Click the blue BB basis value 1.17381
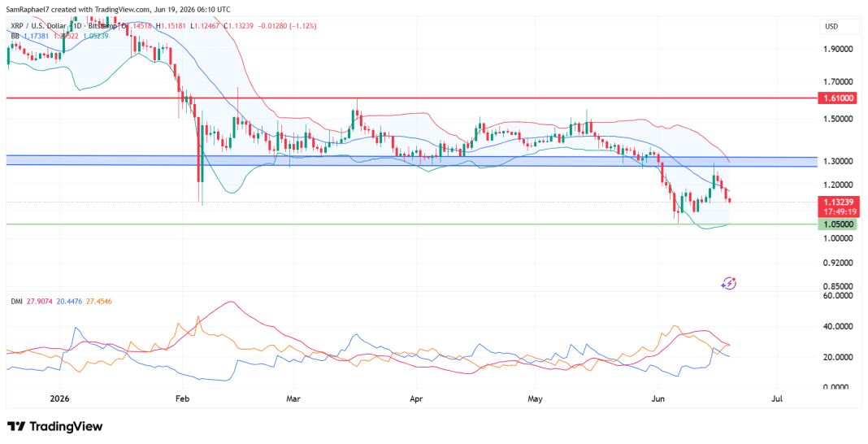Screen dimensions: 868x444 tap(37, 36)
